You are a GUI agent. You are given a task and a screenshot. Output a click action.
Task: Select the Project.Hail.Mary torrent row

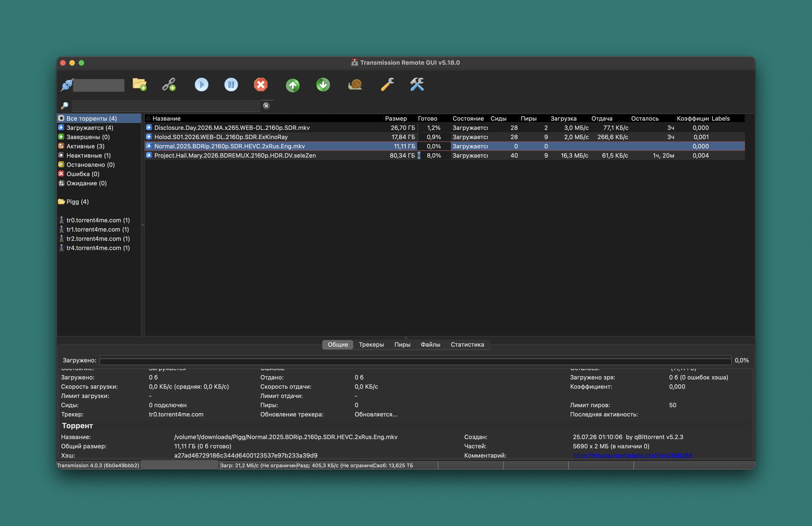pyautogui.click(x=444, y=155)
